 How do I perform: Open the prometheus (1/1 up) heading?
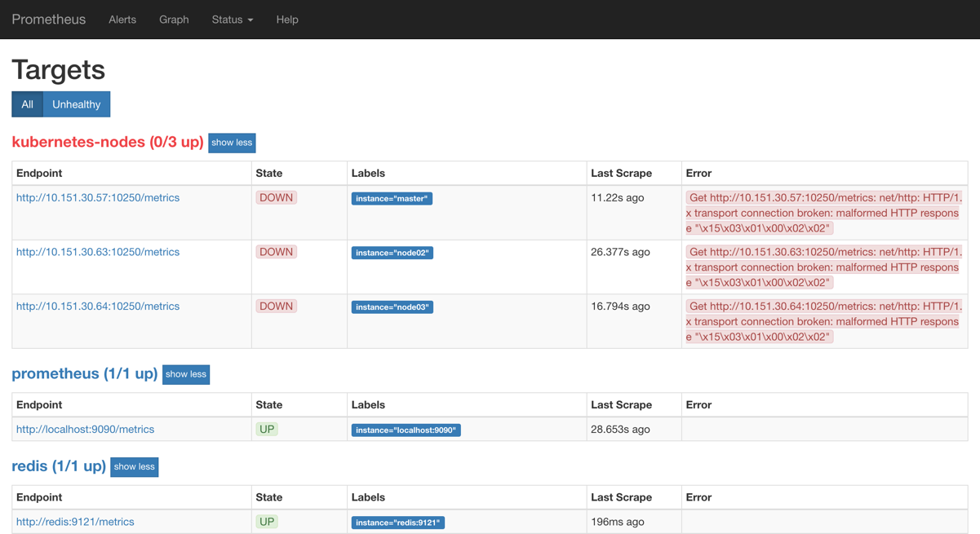85,373
